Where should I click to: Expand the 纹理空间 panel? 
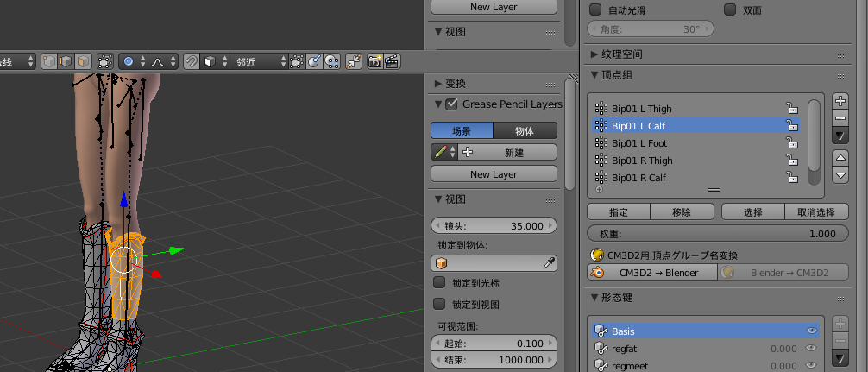[594, 54]
